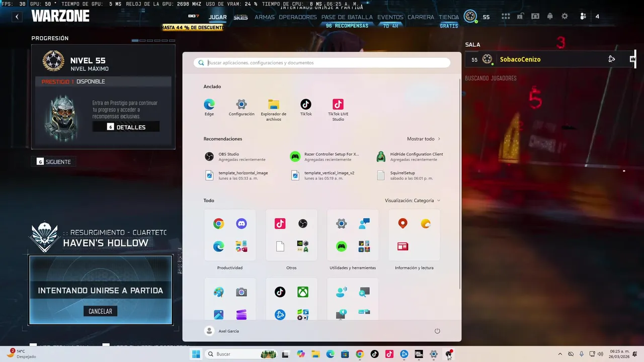Screen dimensions: 644x362
Task: Show hidden system tray icons chevron
Action: (560, 354)
